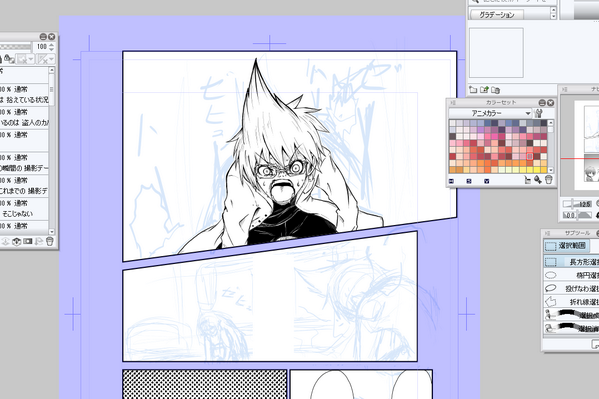This screenshot has width=599, height=399.
Task: Toggle the lock layer icon with small padlock
Action: point(8,58)
